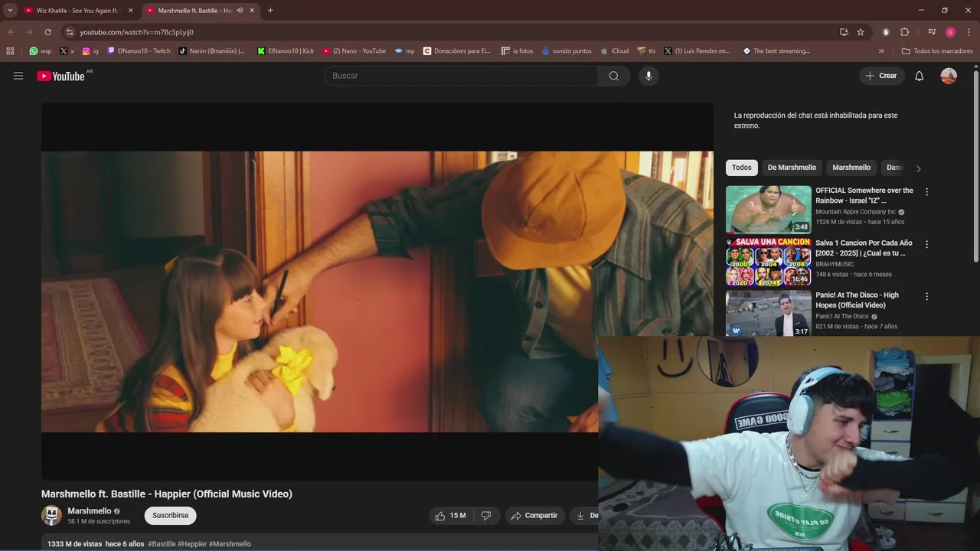980x551 pixels.
Task: Switch to the Wiz Khalifa See You Again tab
Action: [77, 11]
